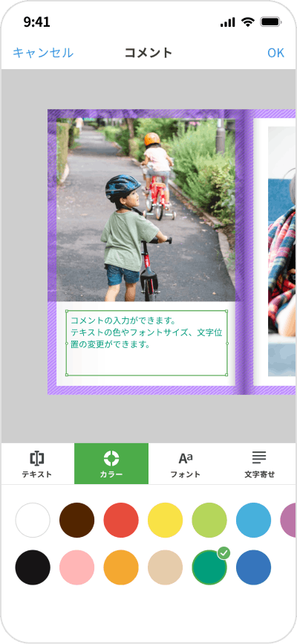The image size is (297, 644).
Task: Select the light blue color swatch
Action: (253, 520)
